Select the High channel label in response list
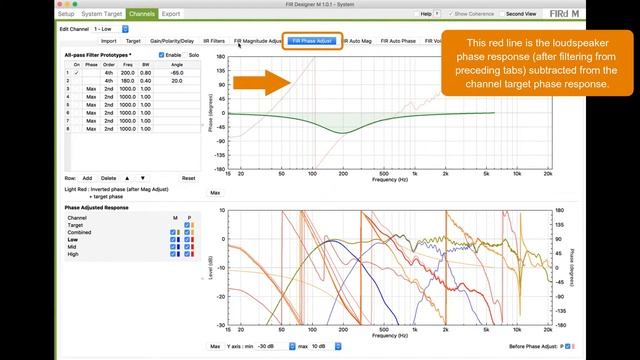The width and height of the screenshot is (640, 360). pos(73,254)
